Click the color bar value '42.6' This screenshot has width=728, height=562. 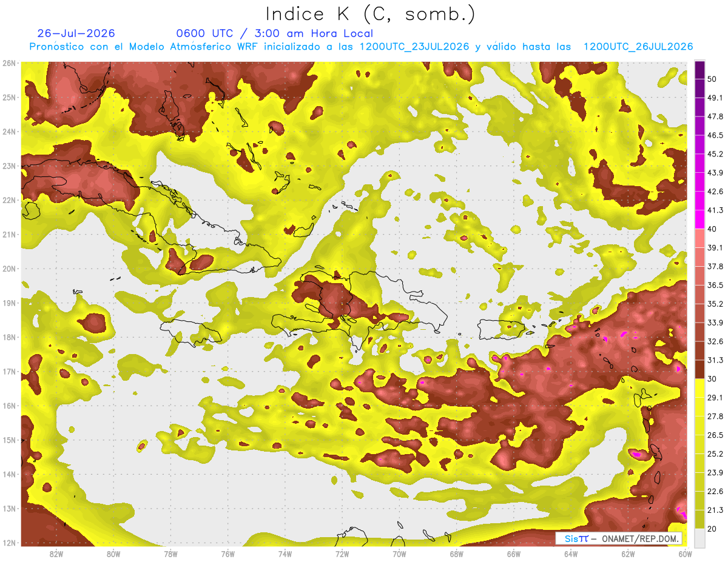(715, 192)
